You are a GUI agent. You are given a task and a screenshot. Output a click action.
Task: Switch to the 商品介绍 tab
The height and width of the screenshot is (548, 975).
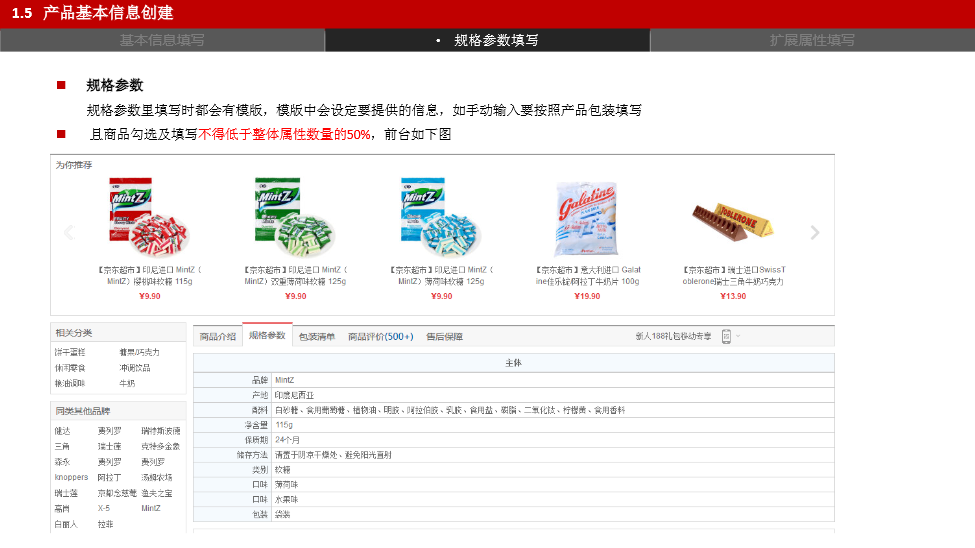pos(217,337)
